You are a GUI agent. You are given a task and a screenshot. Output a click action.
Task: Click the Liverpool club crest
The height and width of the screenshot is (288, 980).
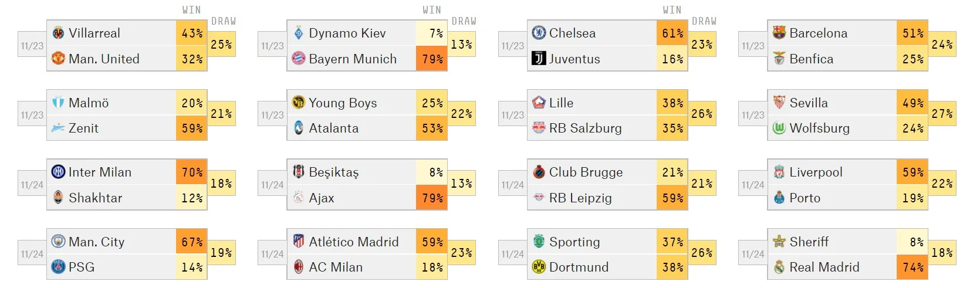[779, 172]
